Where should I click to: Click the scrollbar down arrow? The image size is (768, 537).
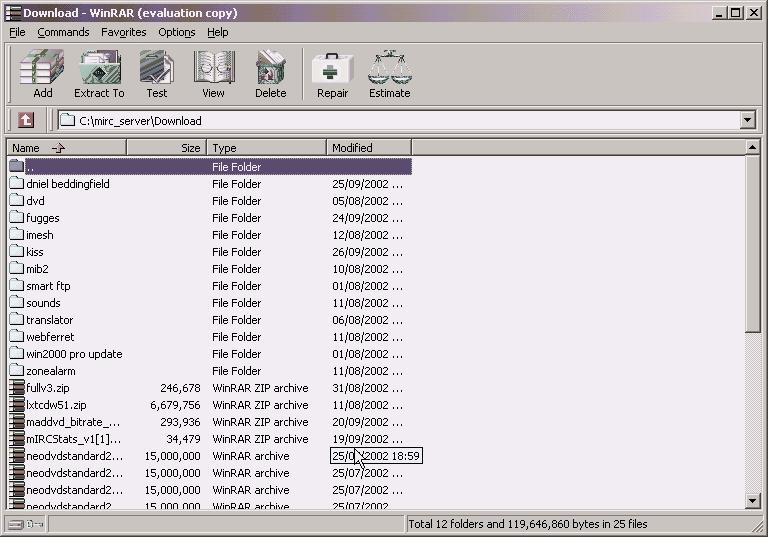[752, 501]
